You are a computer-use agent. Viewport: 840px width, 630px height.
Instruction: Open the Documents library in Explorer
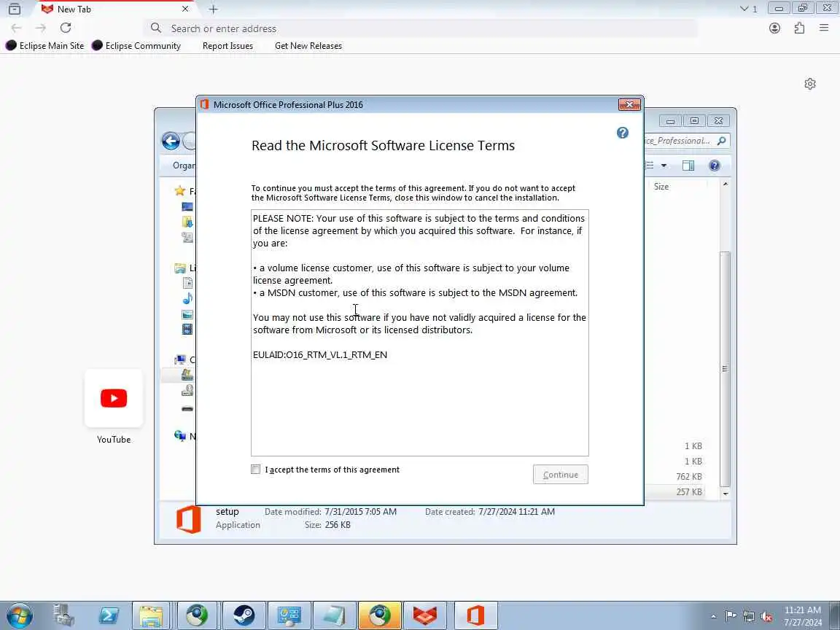(x=187, y=283)
